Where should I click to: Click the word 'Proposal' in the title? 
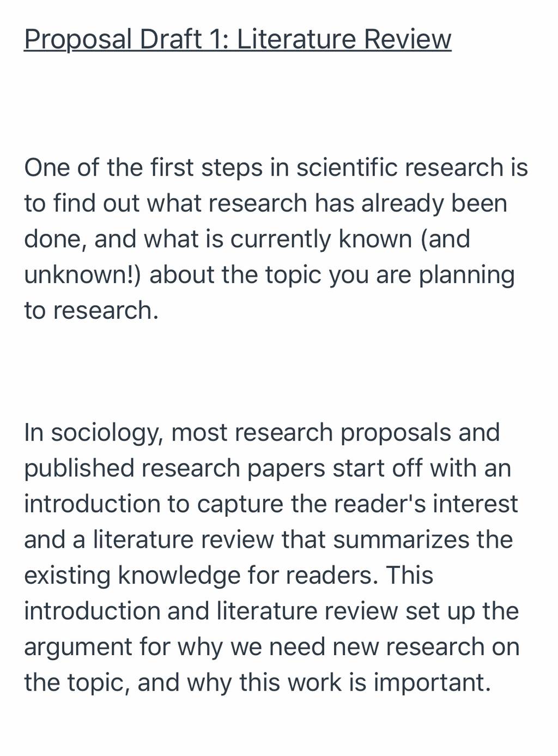pos(78,40)
